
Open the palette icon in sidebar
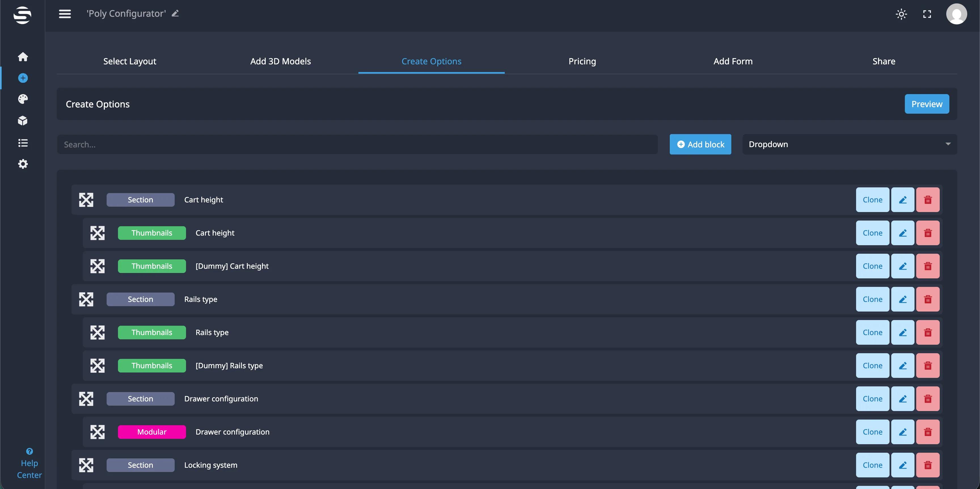tap(23, 99)
